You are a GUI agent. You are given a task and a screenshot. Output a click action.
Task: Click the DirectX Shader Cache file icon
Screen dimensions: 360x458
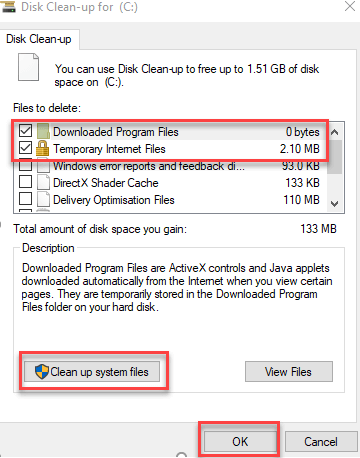coord(43,183)
